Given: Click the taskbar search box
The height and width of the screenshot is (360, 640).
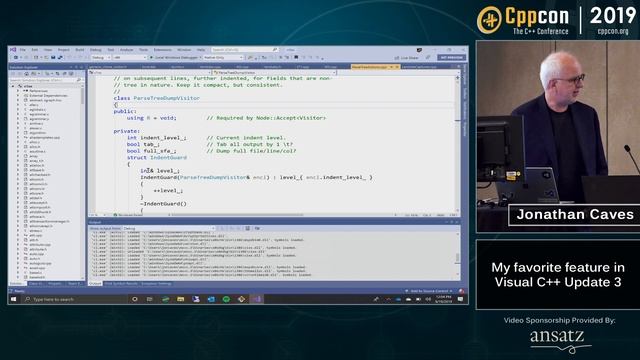Looking at the screenshot, I should click(x=73, y=299).
